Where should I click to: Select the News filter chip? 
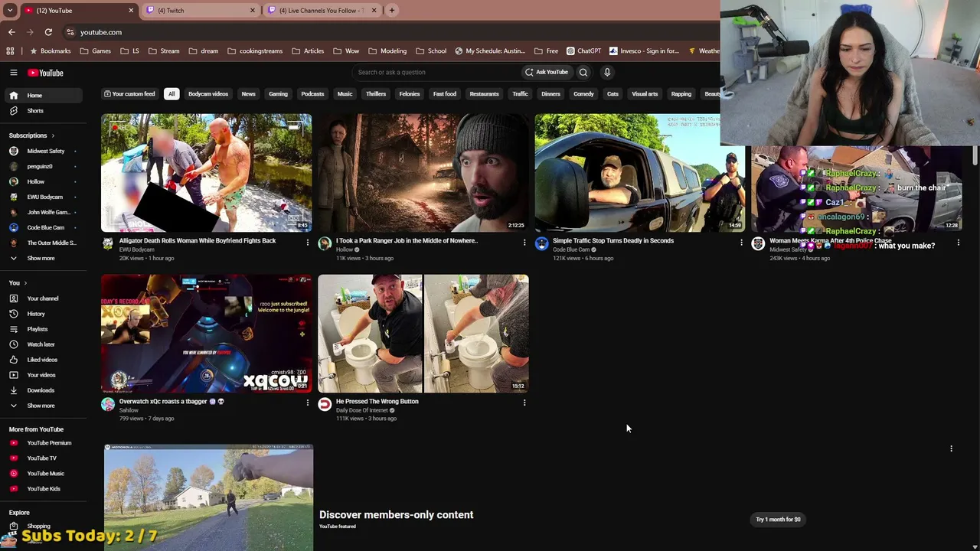(249, 94)
